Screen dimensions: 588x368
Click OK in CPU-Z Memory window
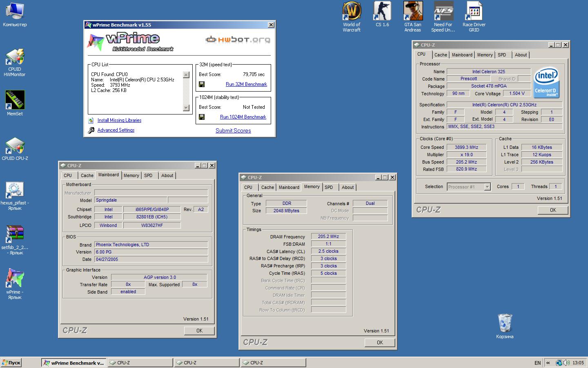pos(380,342)
